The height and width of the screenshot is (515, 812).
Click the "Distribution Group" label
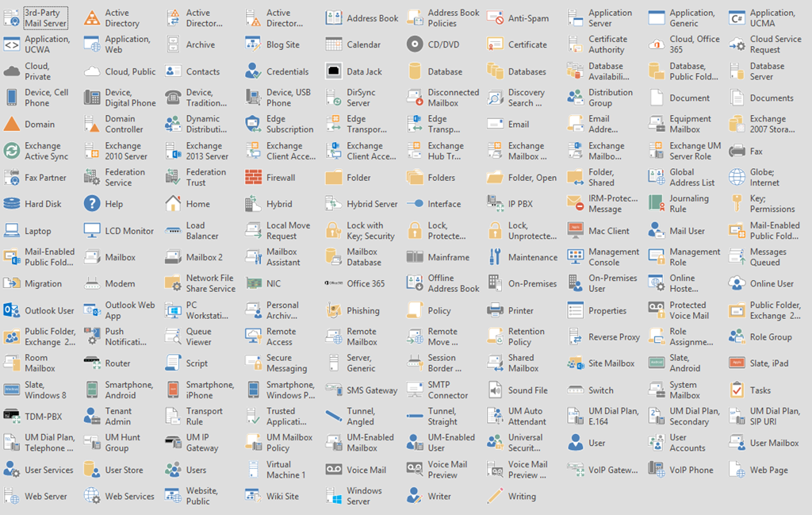(x=611, y=98)
